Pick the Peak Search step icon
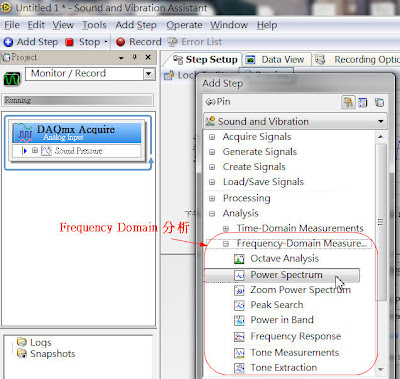The width and height of the screenshot is (400, 379). 239,305
